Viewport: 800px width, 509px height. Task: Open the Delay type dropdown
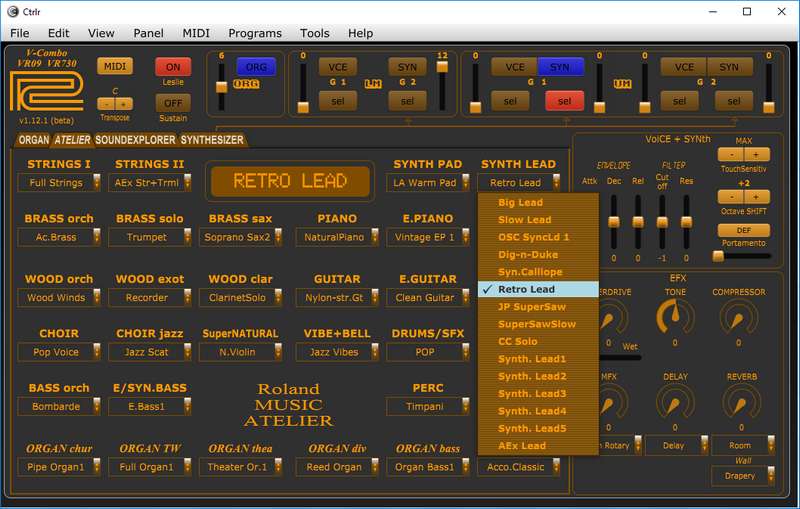677,445
